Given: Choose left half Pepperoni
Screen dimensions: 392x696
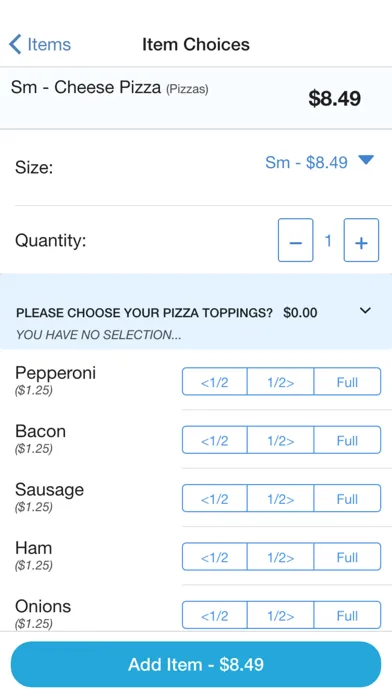Looking at the screenshot, I should tap(214, 381).
